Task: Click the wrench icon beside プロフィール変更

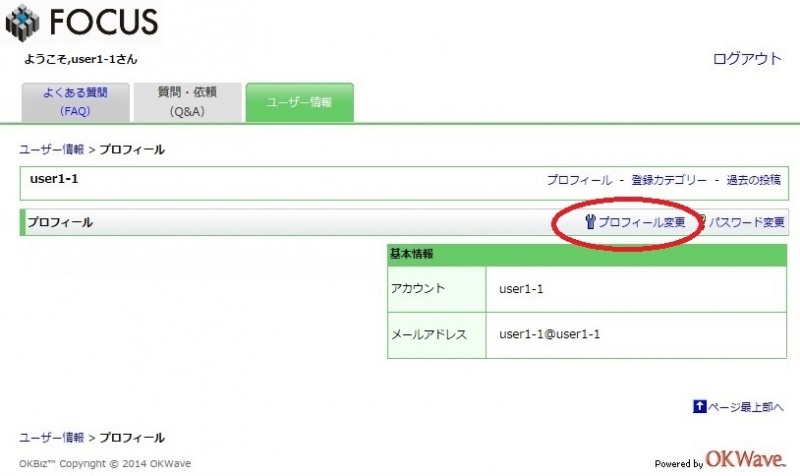Action: [x=590, y=222]
